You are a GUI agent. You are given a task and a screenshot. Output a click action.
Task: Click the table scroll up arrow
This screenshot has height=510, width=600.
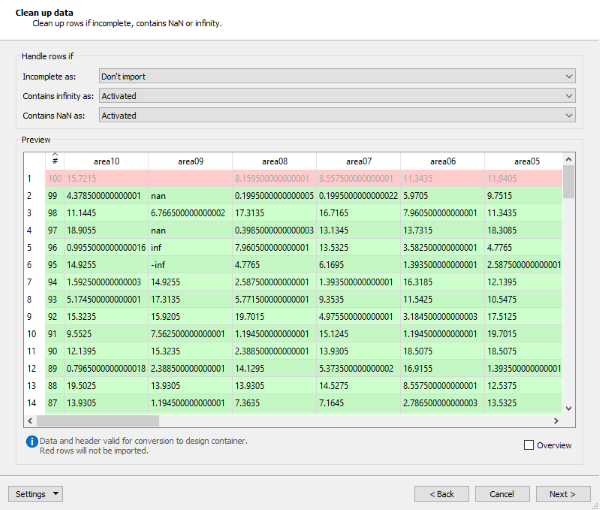tap(569, 159)
